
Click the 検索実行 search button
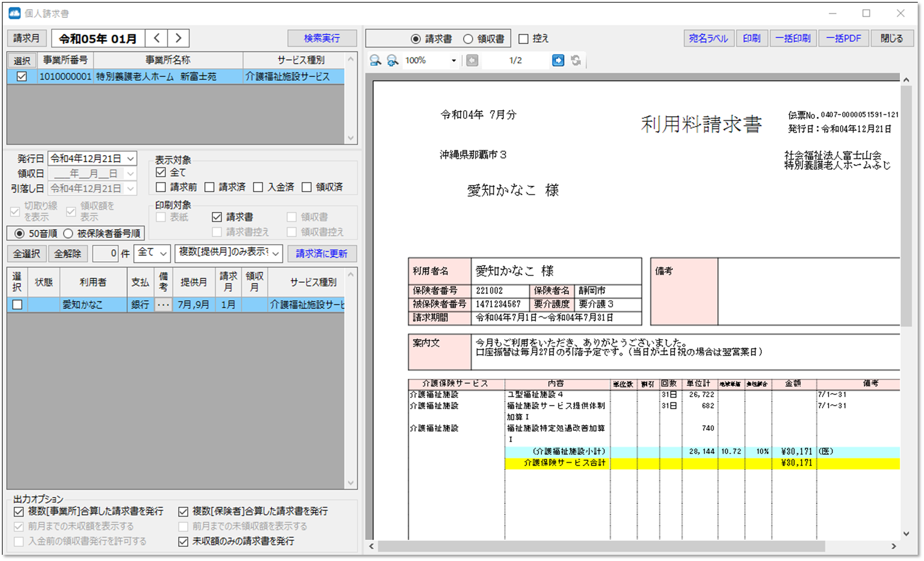coord(322,38)
